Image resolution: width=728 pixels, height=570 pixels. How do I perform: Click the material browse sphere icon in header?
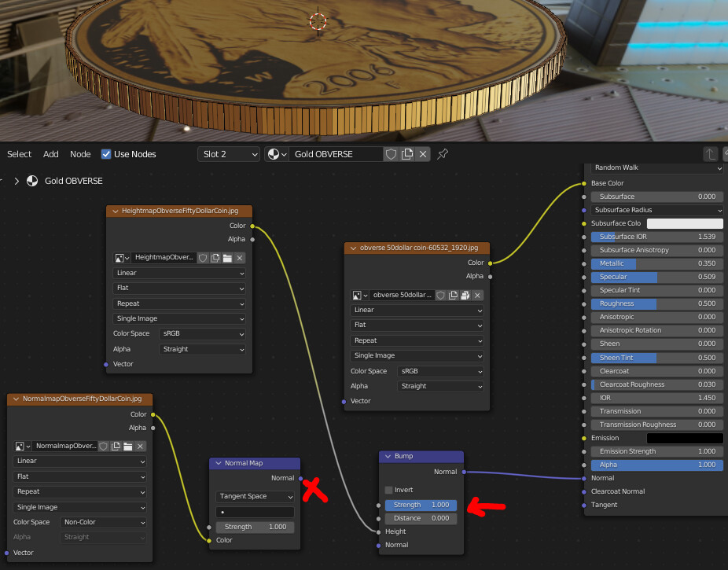pyautogui.click(x=278, y=154)
